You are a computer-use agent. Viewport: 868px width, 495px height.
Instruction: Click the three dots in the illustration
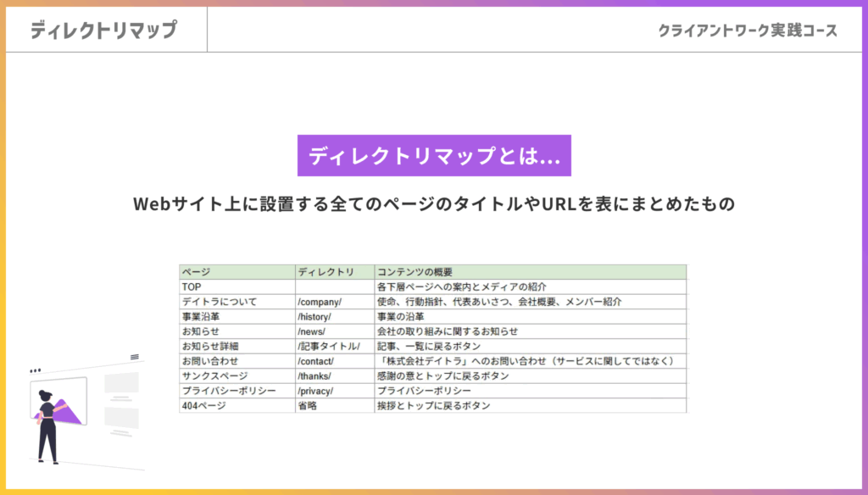pyautogui.click(x=36, y=370)
